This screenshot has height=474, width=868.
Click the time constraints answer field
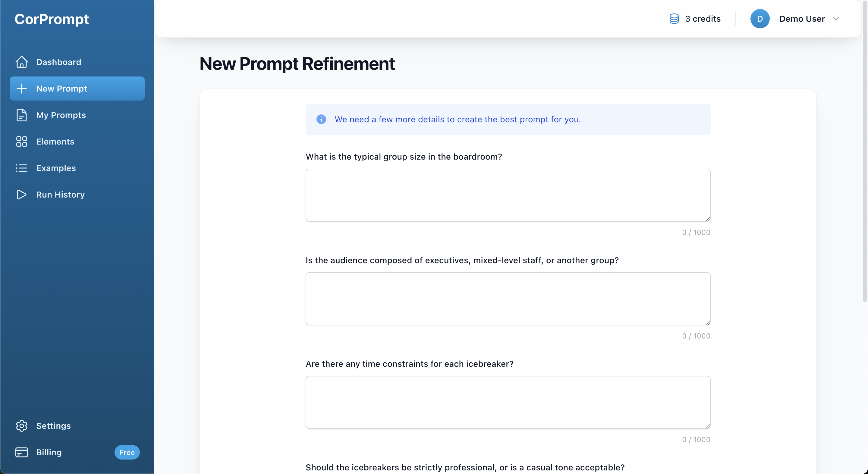coord(508,402)
